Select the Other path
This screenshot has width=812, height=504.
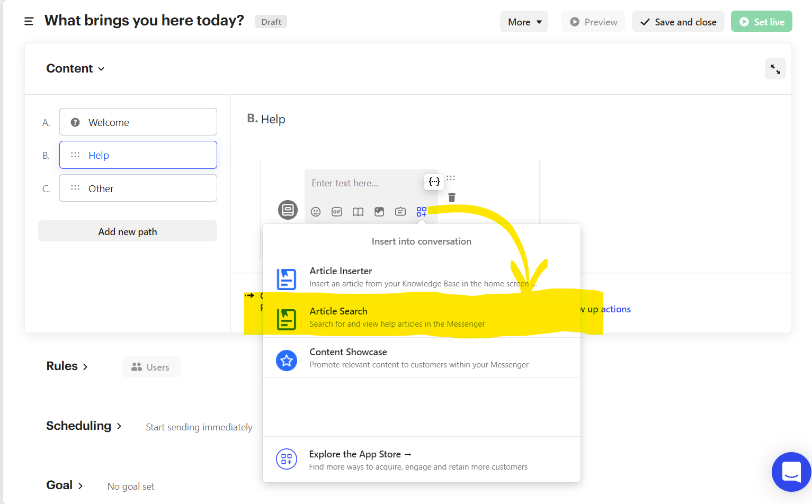(138, 188)
